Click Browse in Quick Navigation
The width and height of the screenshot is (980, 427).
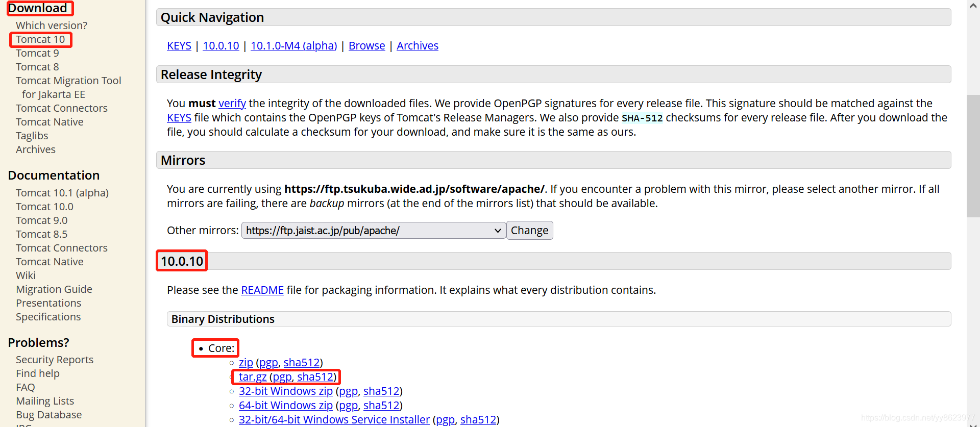click(367, 46)
